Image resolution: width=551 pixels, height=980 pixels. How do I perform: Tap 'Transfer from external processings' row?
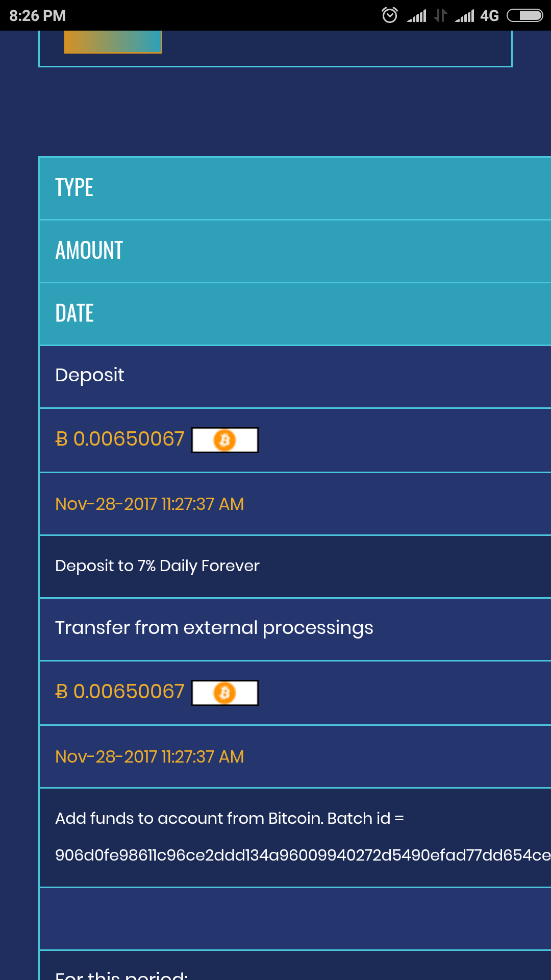[x=214, y=628]
